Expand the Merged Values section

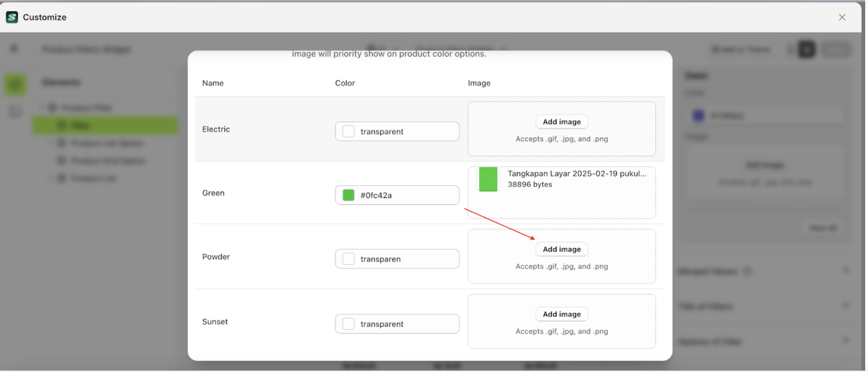845,270
